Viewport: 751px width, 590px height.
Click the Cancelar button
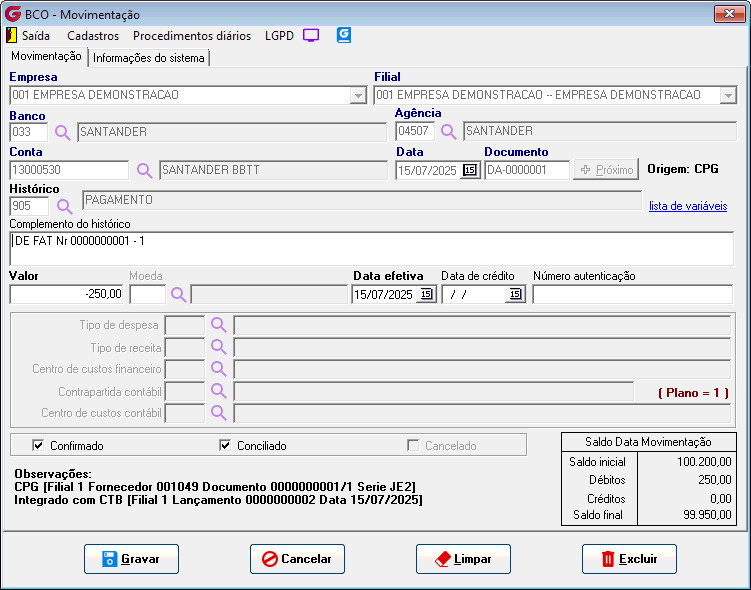297,559
